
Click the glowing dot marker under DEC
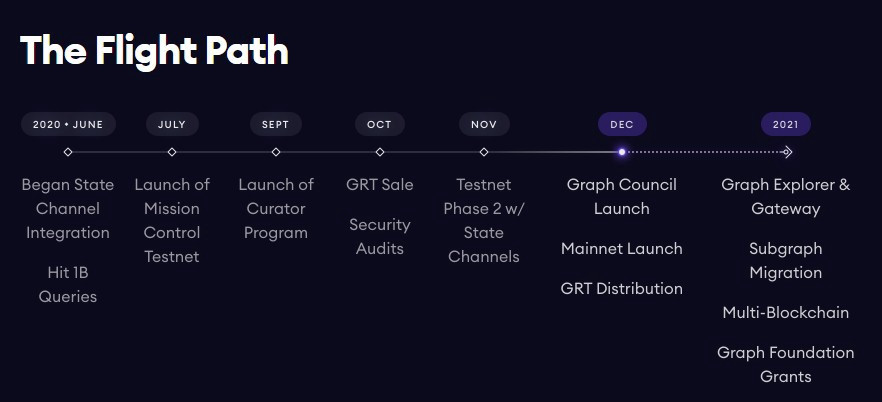(x=622, y=152)
